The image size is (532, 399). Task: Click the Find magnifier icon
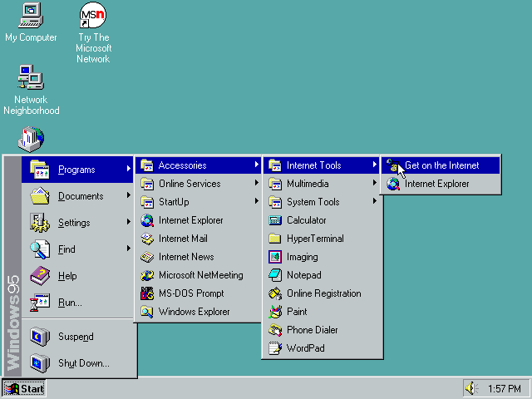coord(40,249)
